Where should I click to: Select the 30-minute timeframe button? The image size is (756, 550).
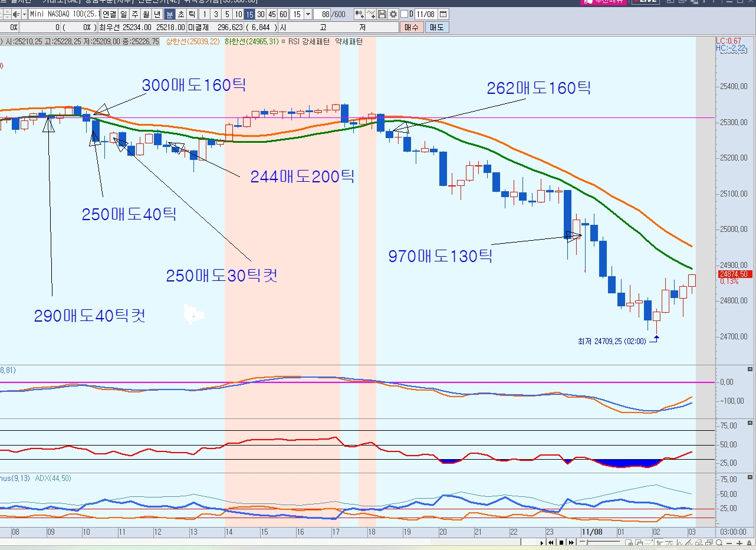[x=261, y=14]
